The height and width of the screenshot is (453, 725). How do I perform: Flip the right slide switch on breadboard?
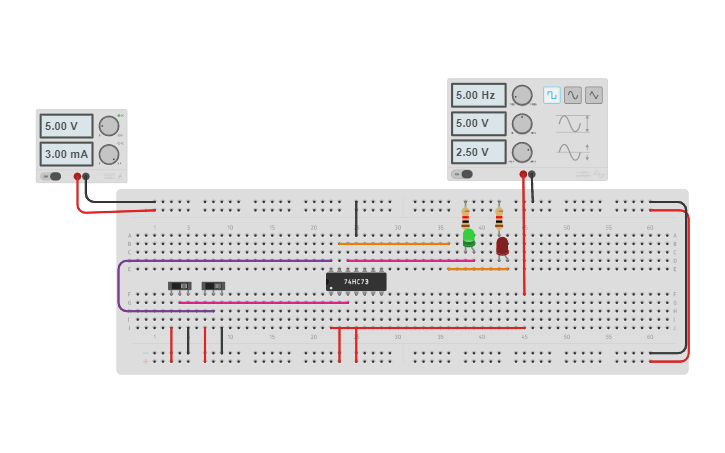tap(213, 286)
